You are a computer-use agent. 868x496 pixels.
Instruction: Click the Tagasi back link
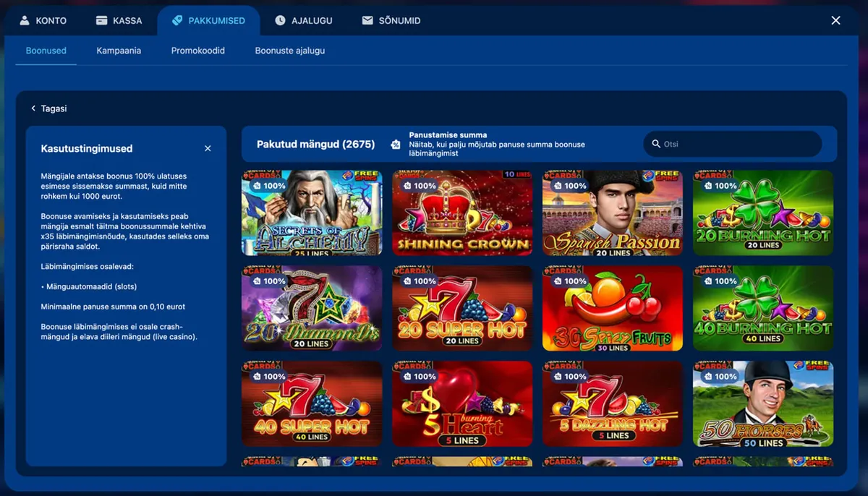tap(48, 108)
